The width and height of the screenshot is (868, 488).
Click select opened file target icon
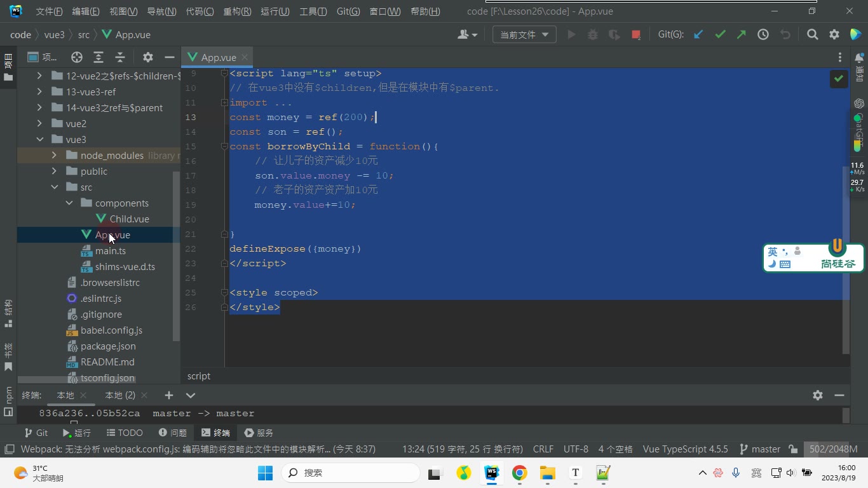(77, 57)
